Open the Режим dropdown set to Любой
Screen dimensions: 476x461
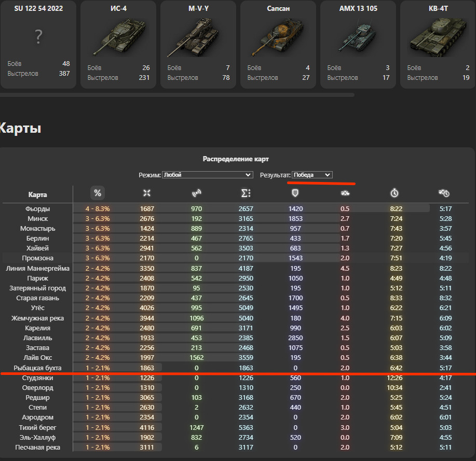pos(207,175)
